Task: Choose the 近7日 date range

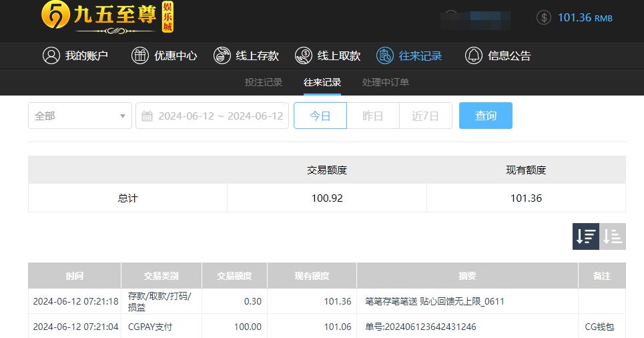Action: coord(425,116)
